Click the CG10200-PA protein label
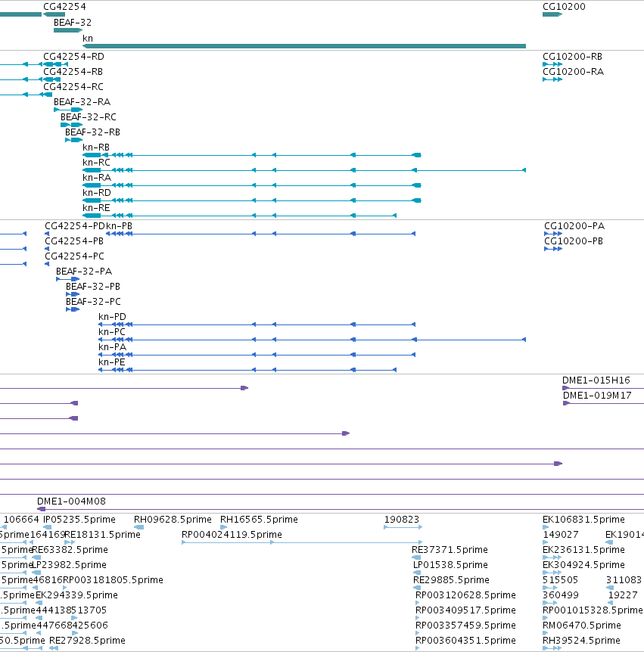This screenshot has height=652, width=644. (x=574, y=226)
